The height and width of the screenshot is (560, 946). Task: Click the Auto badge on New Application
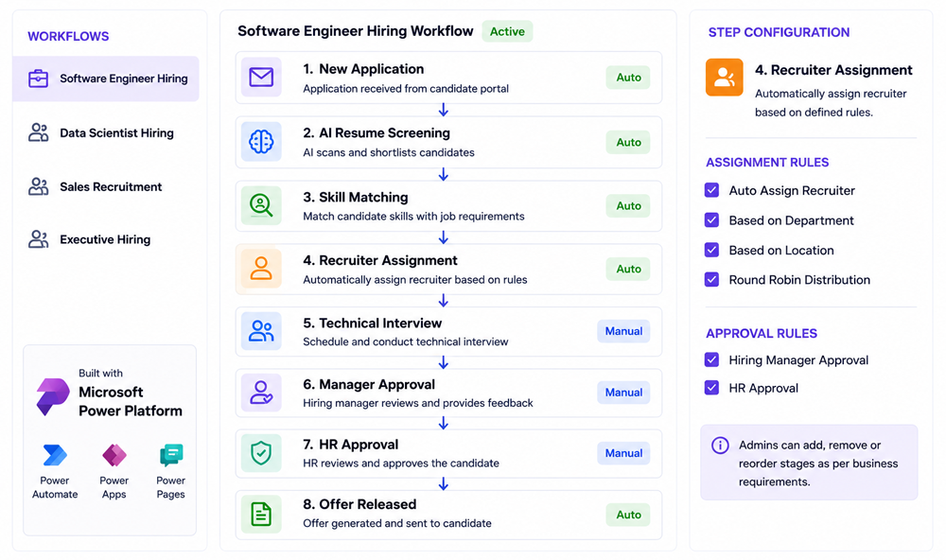tap(628, 78)
